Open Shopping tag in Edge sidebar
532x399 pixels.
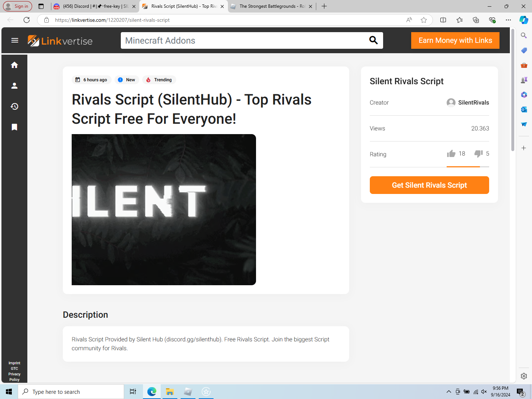[x=524, y=50]
